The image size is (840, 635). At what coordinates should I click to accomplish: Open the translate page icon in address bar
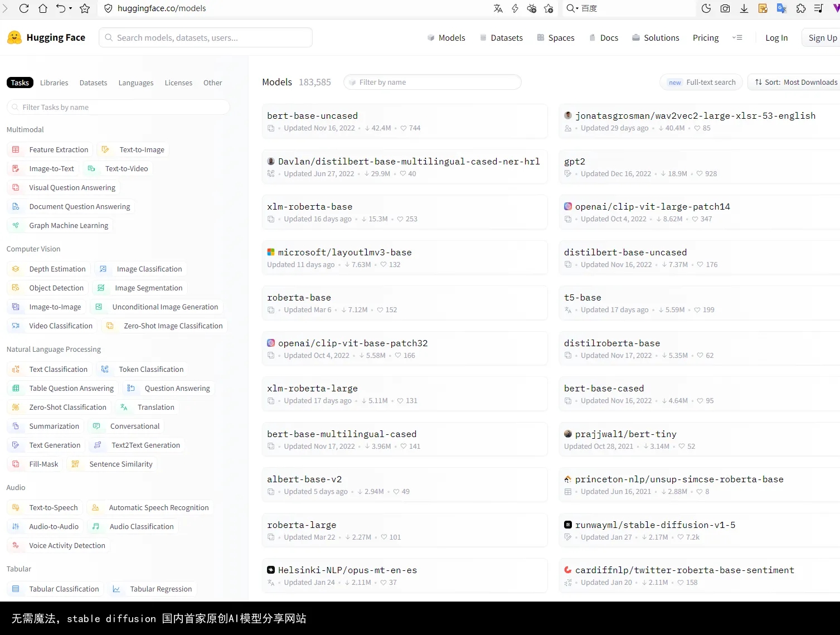pos(498,8)
